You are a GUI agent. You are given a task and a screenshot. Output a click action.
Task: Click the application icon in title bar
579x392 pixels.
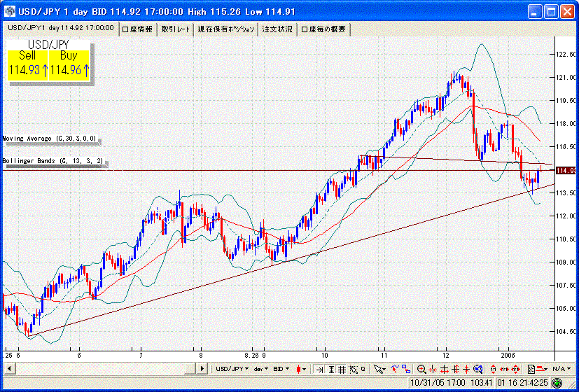(x=10, y=11)
